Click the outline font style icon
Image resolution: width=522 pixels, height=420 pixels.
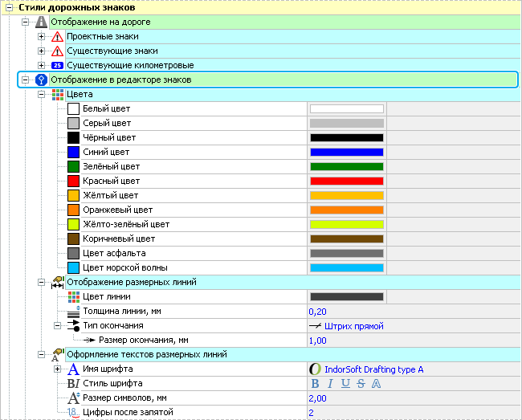tap(375, 384)
